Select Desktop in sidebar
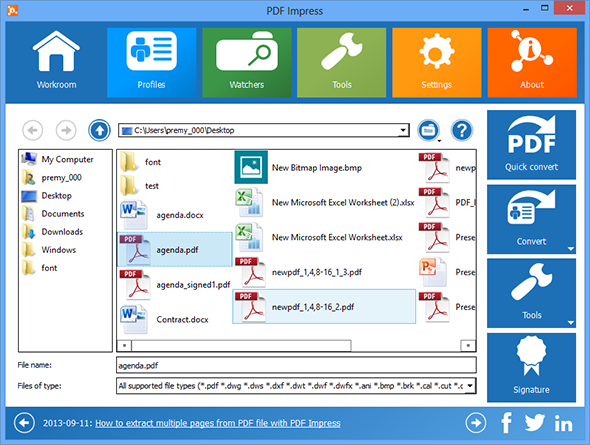590x445 pixels. (x=47, y=196)
